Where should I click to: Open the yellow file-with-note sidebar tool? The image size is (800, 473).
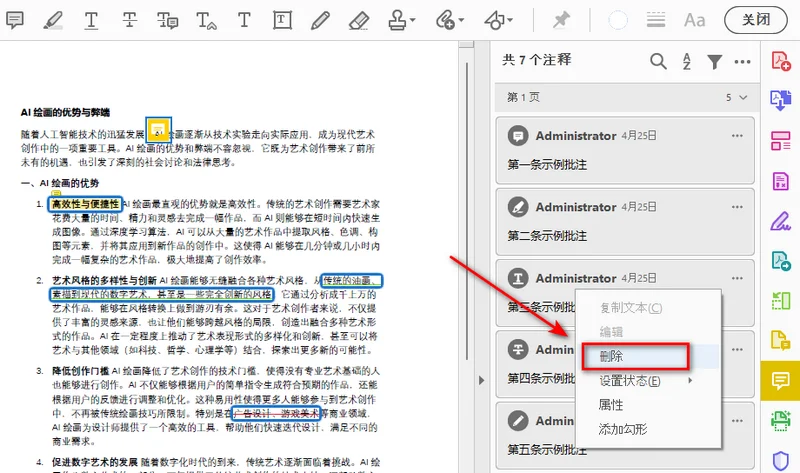[780, 340]
